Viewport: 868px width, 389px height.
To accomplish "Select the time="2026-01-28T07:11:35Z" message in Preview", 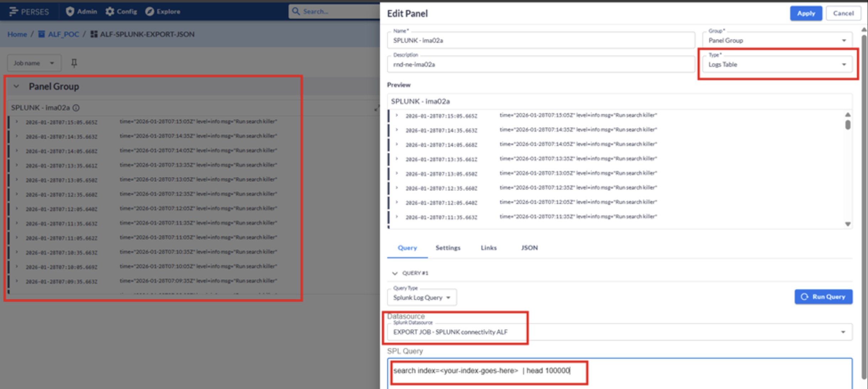I will pos(578,217).
